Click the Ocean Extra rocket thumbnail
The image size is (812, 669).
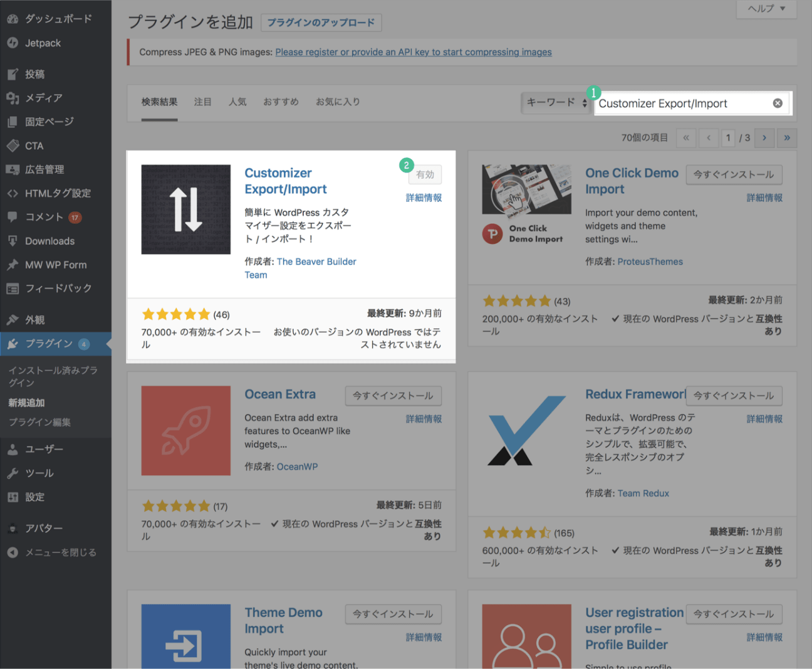186,431
